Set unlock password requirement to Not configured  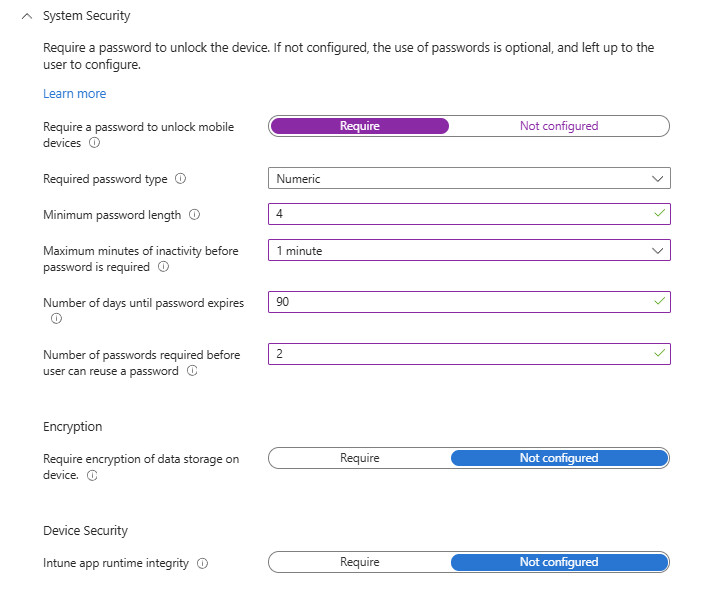(x=558, y=126)
